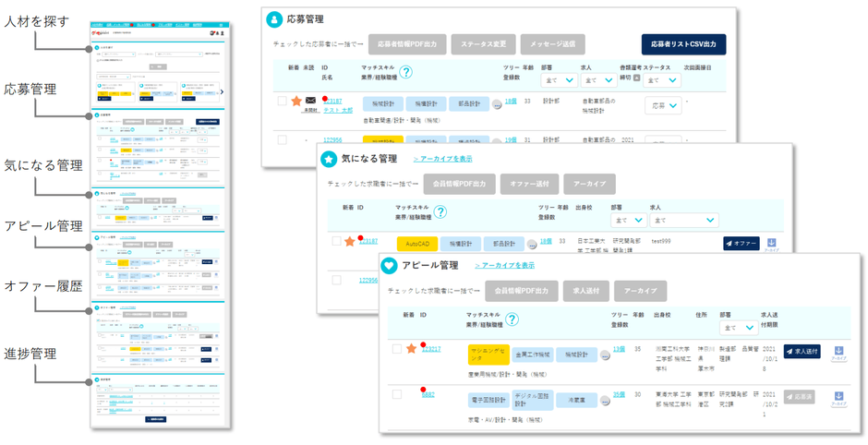868x445 pixels.
Task: Click the yellow AutoCAD skill tag
Action: (x=416, y=244)
